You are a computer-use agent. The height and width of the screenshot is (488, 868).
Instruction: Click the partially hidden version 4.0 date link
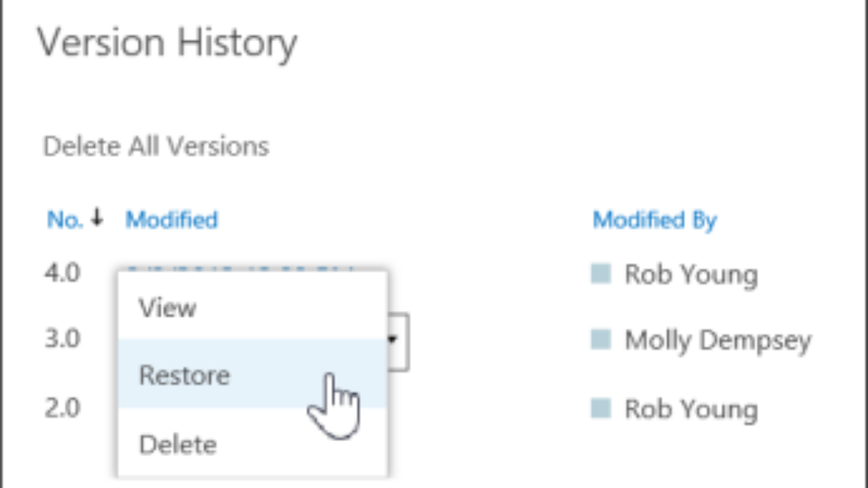239,267
